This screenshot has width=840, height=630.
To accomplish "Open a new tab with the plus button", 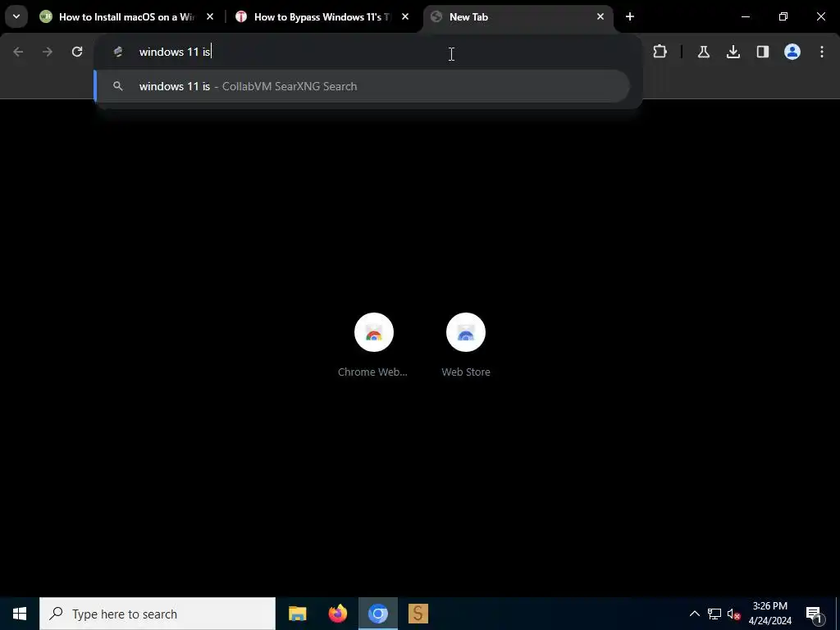I will click(x=629, y=16).
